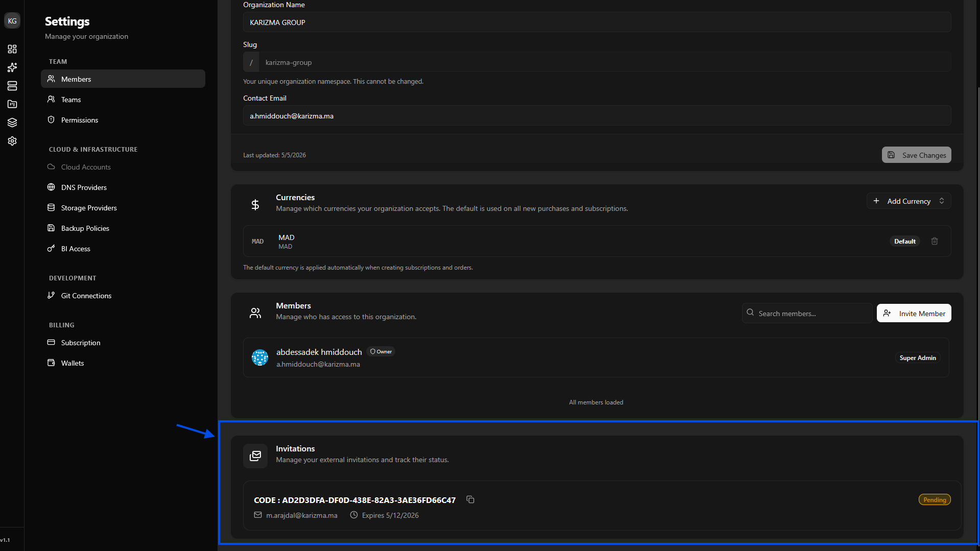This screenshot has width=980, height=551.
Task: Open Backup Policies page
Action: coord(123,228)
